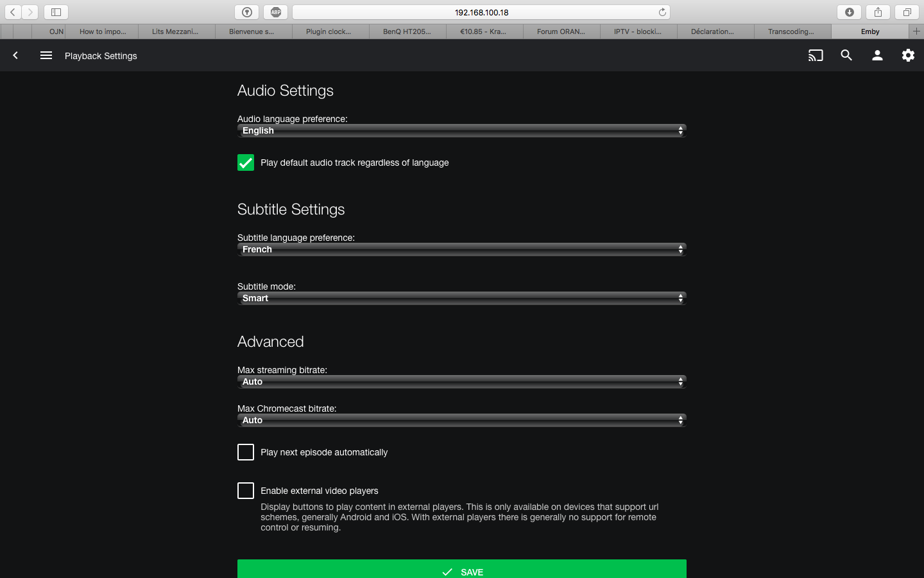Open Max streaming bitrate dropdown
Viewport: 924px width, 578px height.
462,381
